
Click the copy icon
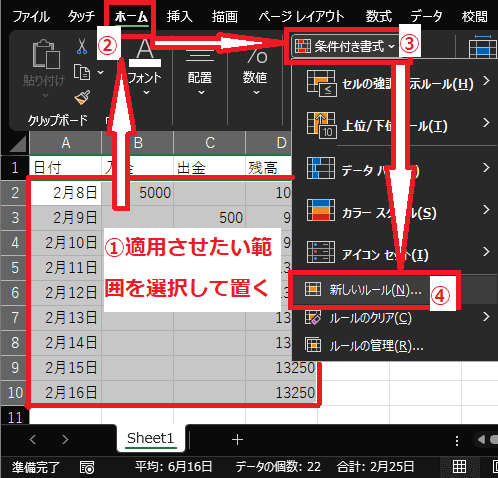coord(82,72)
